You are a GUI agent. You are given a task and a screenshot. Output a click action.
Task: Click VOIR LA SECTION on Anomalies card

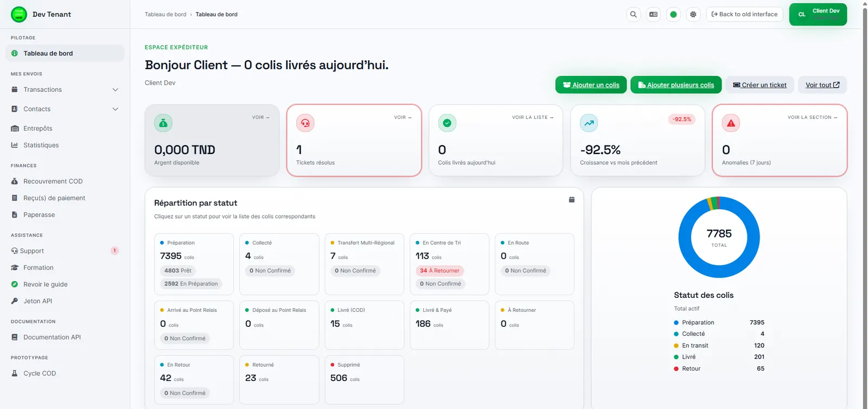click(x=813, y=117)
